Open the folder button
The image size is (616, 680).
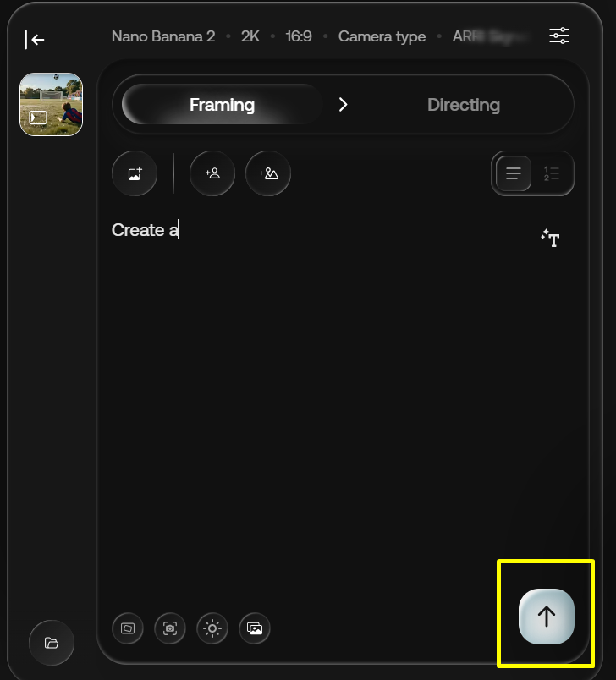[x=52, y=643]
